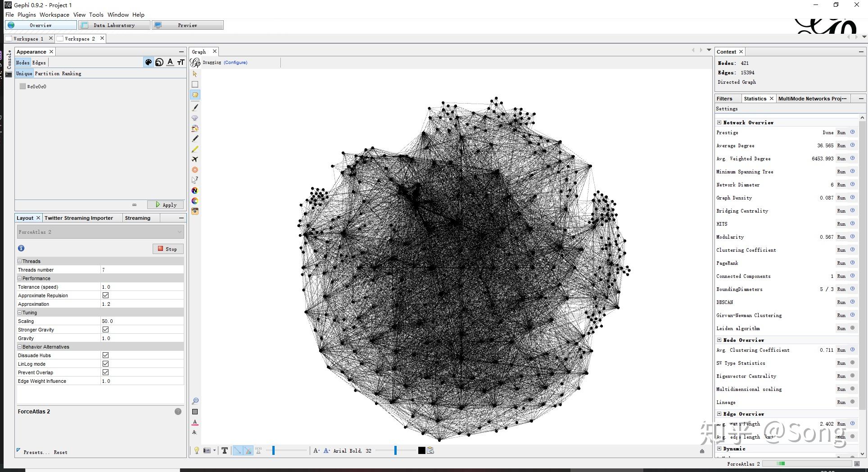Run the Modularity statistic
Viewport: 868px width, 472px height.
pyautogui.click(x=841, y=237)
